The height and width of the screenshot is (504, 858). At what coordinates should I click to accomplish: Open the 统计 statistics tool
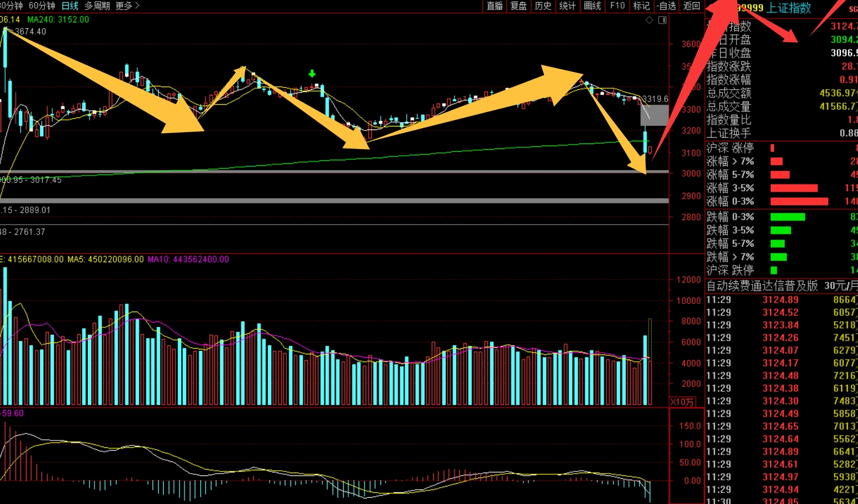coord(567,6)
